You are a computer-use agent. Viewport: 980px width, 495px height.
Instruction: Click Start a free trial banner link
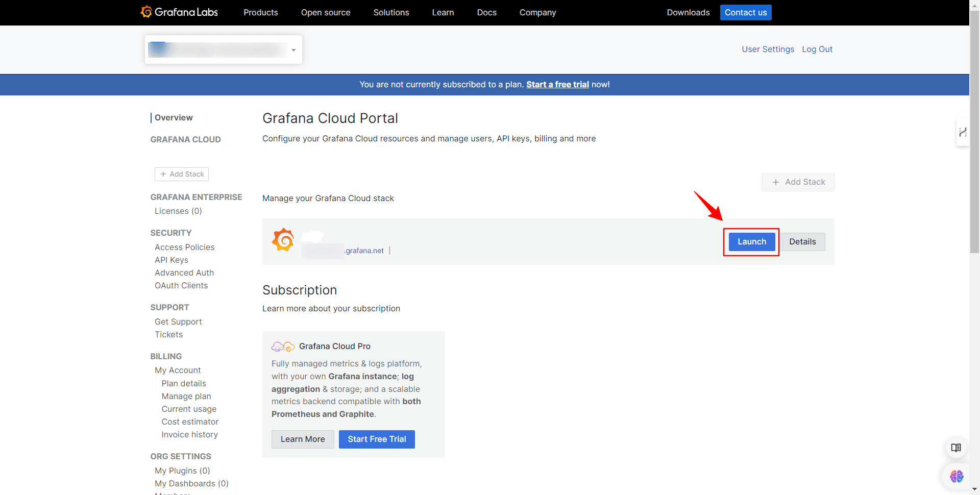click(557, 84)
